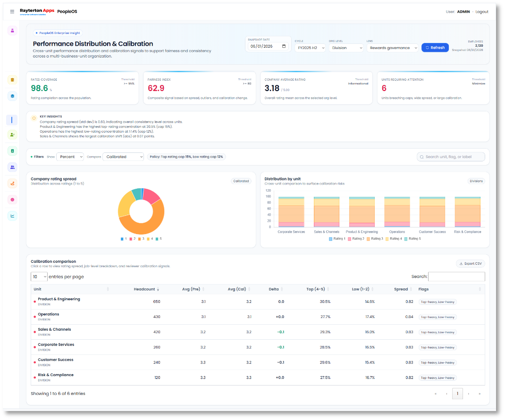Open the add-person icon in the sidebar
Image resolution: width=505 pixels, height=420 pixels.
pyautogui.click(x=12, y=134)
